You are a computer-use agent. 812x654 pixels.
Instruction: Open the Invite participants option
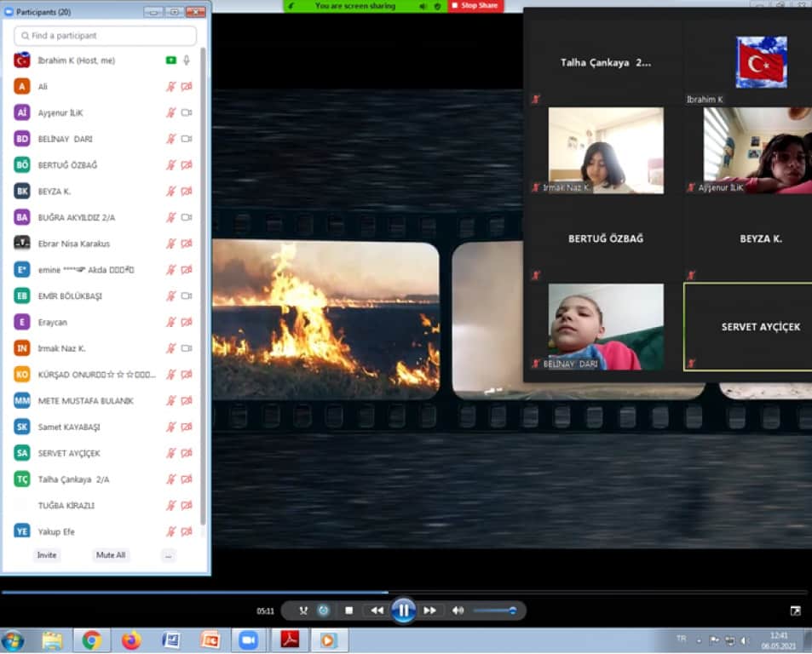pyautogui.click(x=47, y=555)
